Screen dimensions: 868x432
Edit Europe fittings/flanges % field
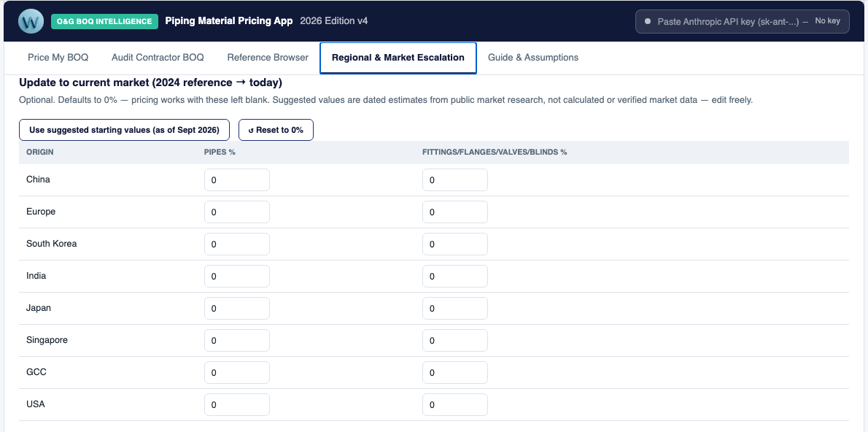pos(455,212)
